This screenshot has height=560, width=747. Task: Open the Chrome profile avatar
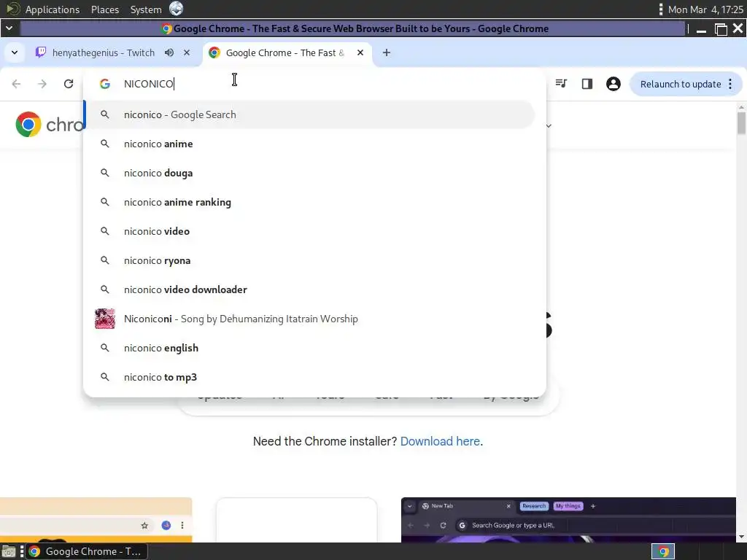pos(613,84)
